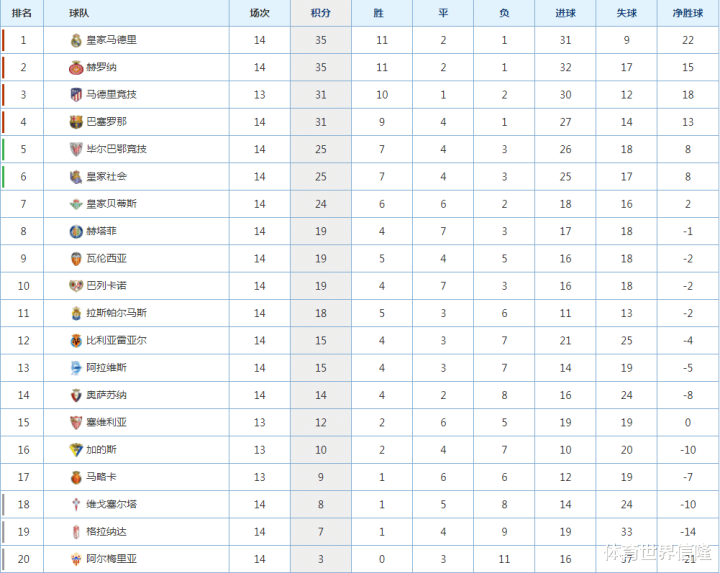Click the 毕尔巴鄂竞技 crest icon
This screenshot has width=720, height=573.
click(76, 149)
